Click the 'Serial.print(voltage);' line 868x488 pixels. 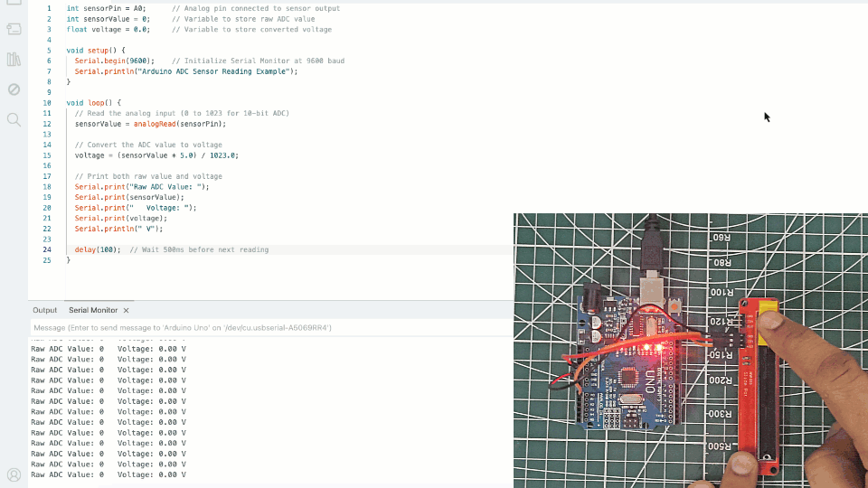pos(121,219)
